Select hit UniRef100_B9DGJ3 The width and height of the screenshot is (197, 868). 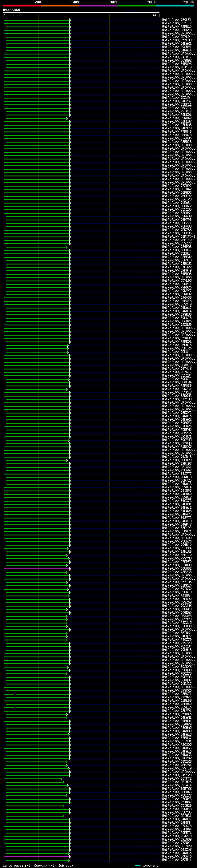point(176,592)
